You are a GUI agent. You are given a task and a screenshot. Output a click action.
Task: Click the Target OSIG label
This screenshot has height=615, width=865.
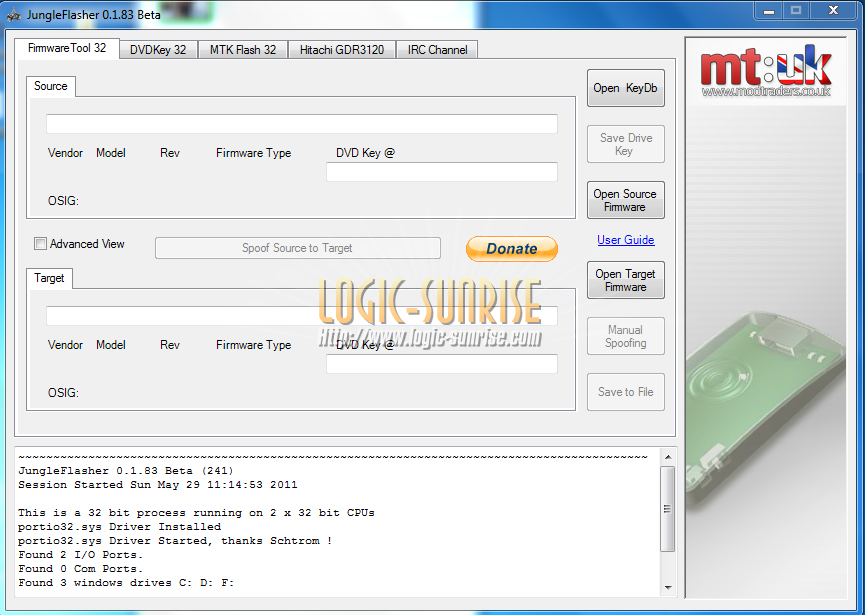point(63,393)
